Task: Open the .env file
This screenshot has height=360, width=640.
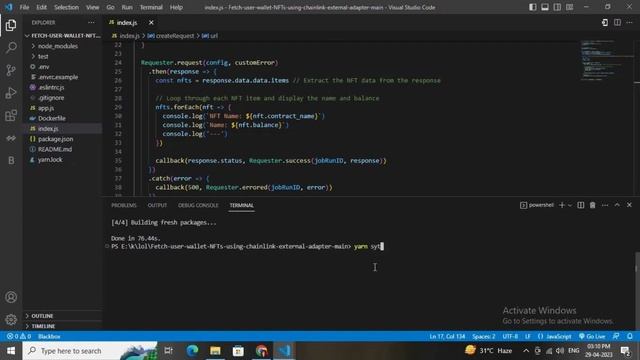Action: point(63,67)
